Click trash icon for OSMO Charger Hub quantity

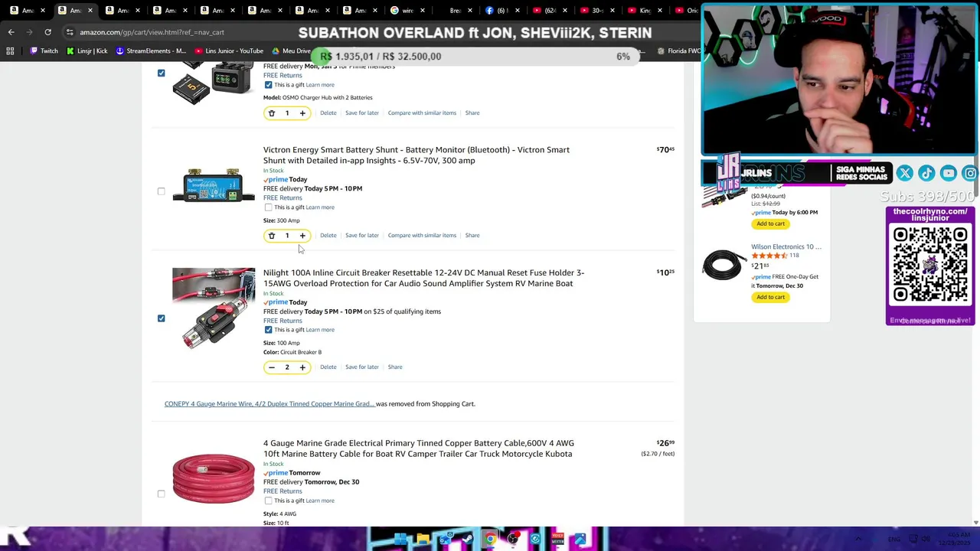271,113
